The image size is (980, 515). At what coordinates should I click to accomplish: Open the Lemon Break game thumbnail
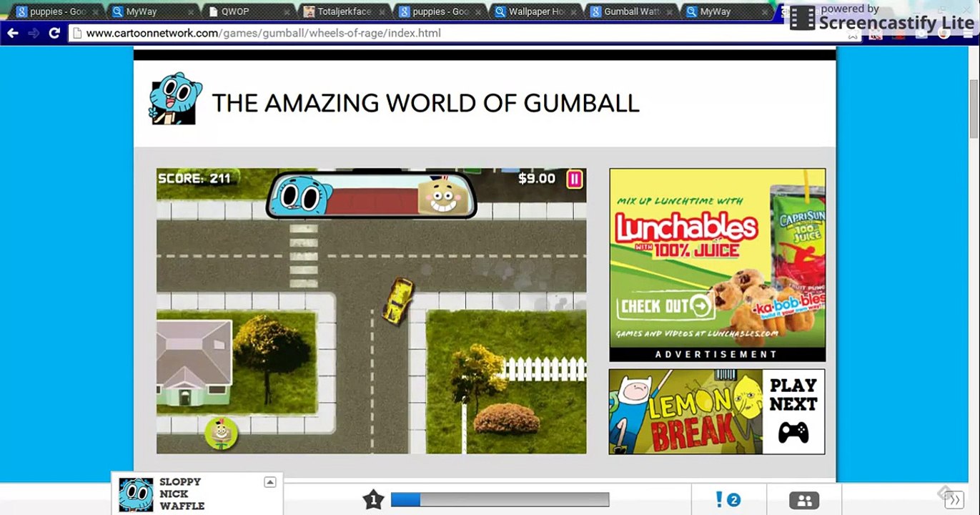pos(685,412)
